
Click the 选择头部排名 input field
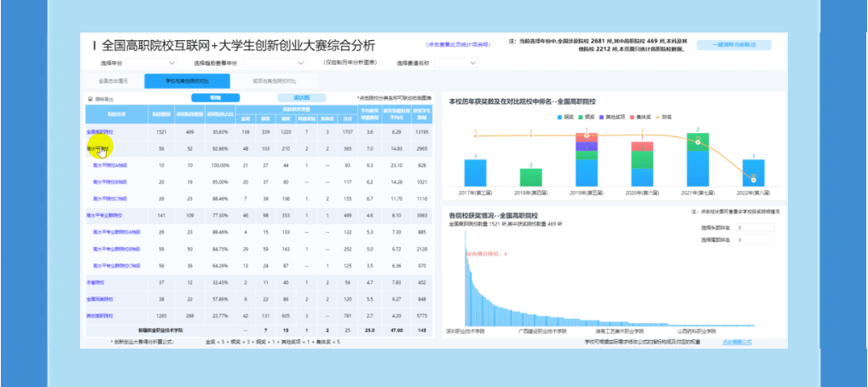(755, 228)
